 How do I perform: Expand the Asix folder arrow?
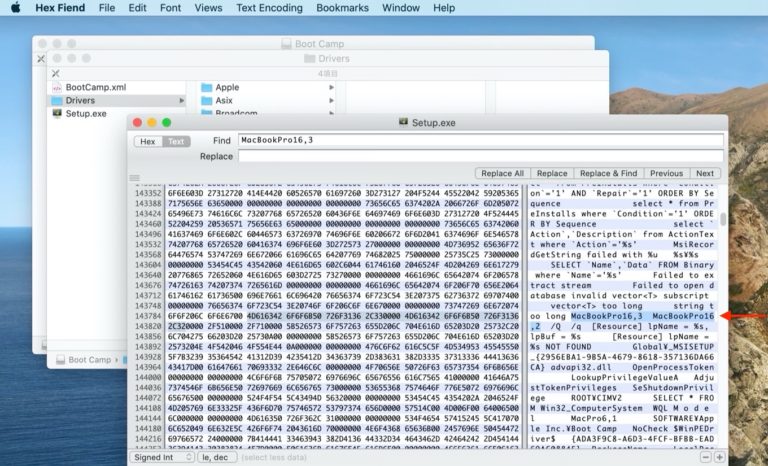coord(332,100)
